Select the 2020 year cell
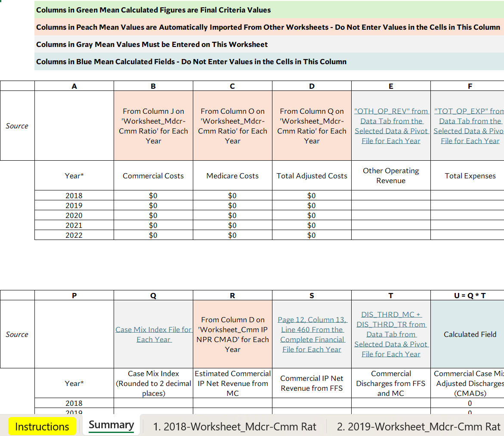504x436 pixels. (x=74, y=215)
